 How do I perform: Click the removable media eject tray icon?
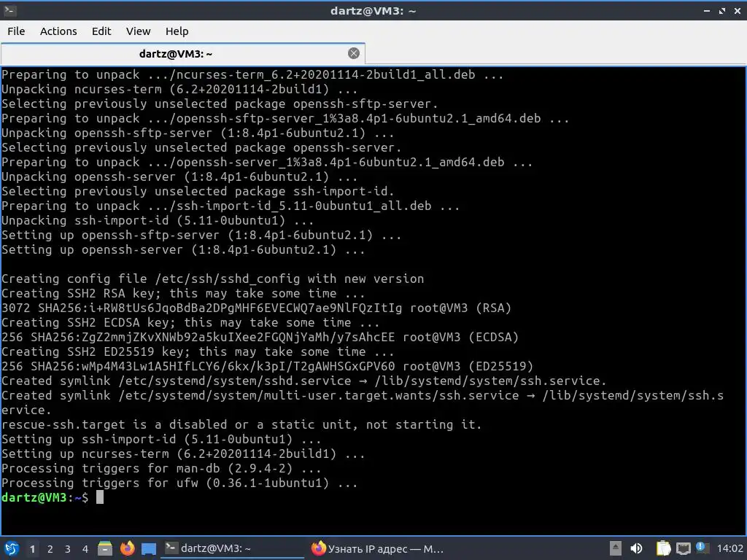[616, 548]
